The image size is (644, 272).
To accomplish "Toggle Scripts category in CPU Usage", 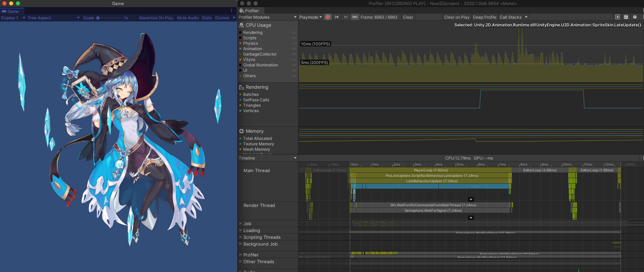I will pos(240,38).
